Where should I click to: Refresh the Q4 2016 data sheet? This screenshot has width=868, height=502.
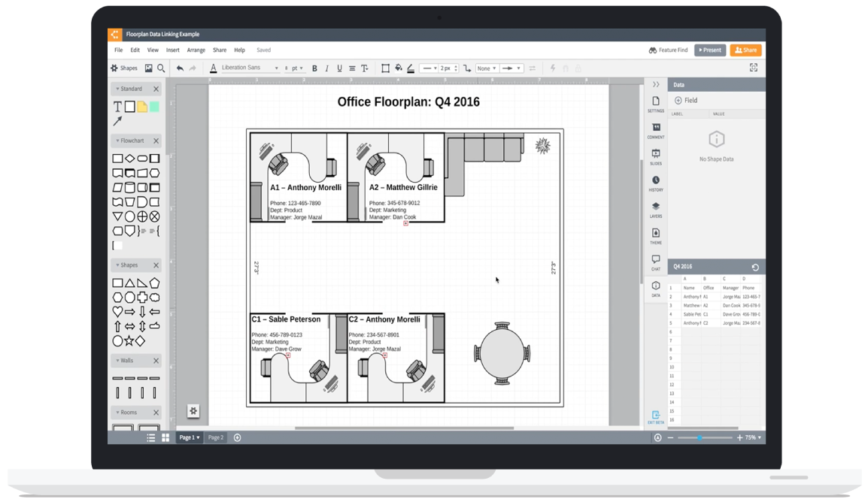pyautogui.click(x=755, y=267)
